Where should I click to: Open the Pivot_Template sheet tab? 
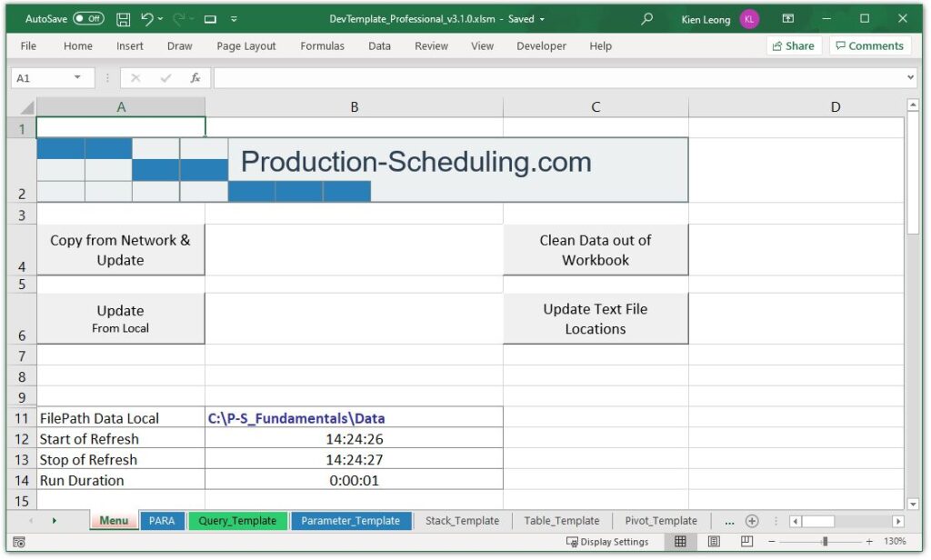661,521
